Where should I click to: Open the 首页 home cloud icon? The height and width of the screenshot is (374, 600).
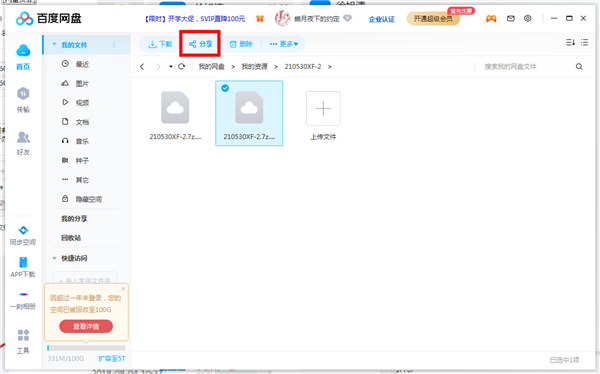[23, 57]
